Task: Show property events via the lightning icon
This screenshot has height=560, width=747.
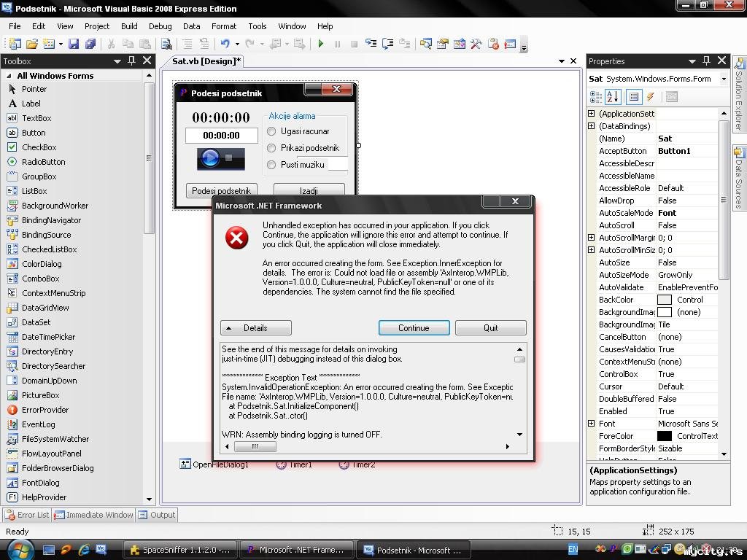Action: 650,97
